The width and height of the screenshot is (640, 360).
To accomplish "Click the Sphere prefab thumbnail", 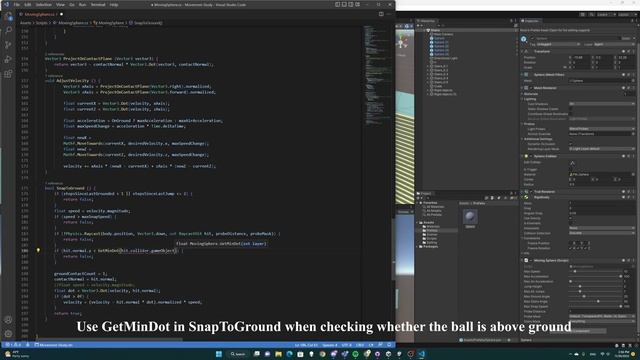I will click(470, 217).
